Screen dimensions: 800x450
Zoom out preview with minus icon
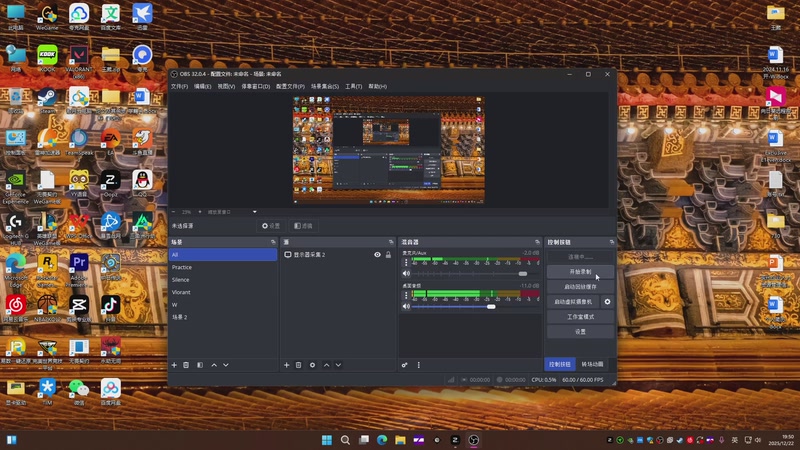[173, 212]
